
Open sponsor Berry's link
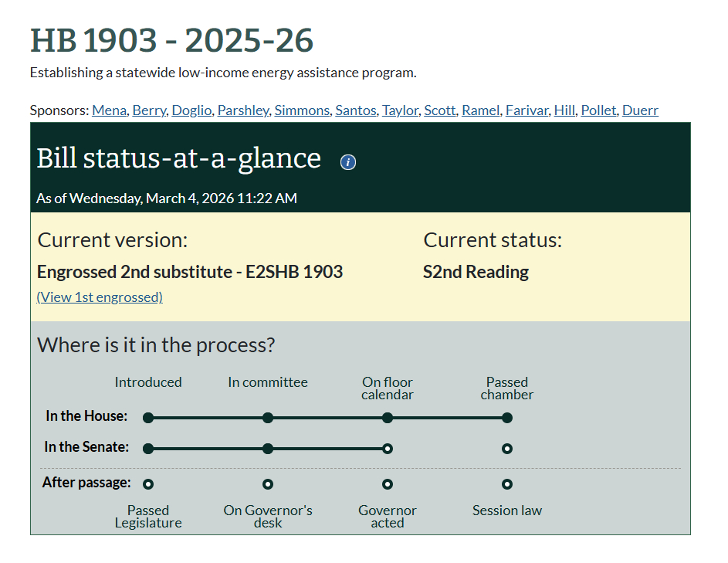coord(148,110)
